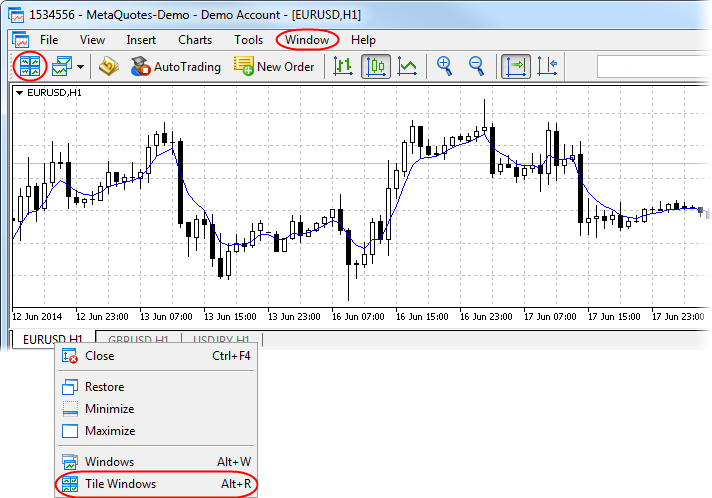
Task: Click the Maximize icon in context menu
Action: tap(70, 430)
